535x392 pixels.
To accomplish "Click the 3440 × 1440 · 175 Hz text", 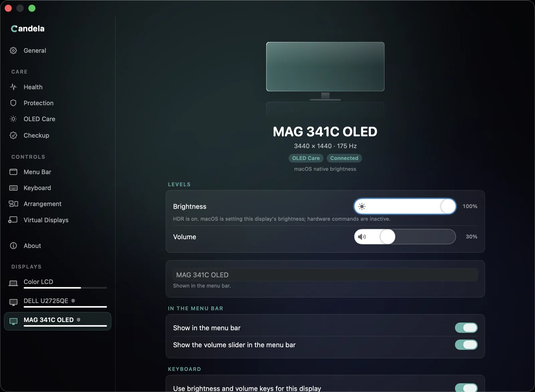I will tap(325, 146).
